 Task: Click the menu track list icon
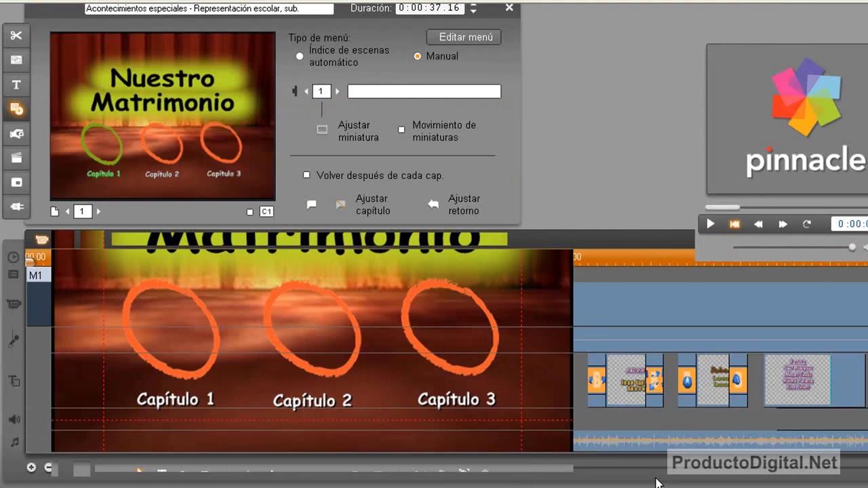14,274
